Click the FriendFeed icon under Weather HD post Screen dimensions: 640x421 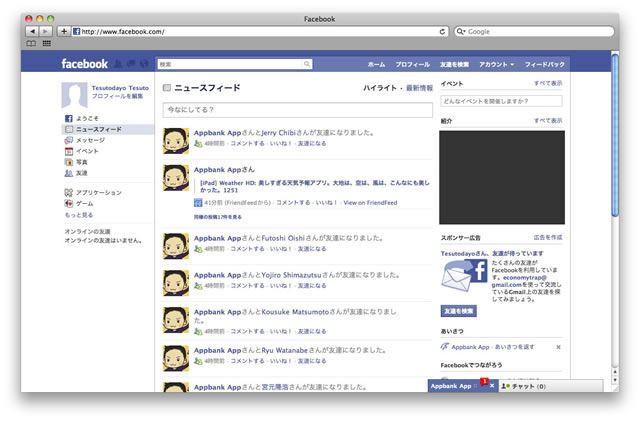tap(198, 203)
